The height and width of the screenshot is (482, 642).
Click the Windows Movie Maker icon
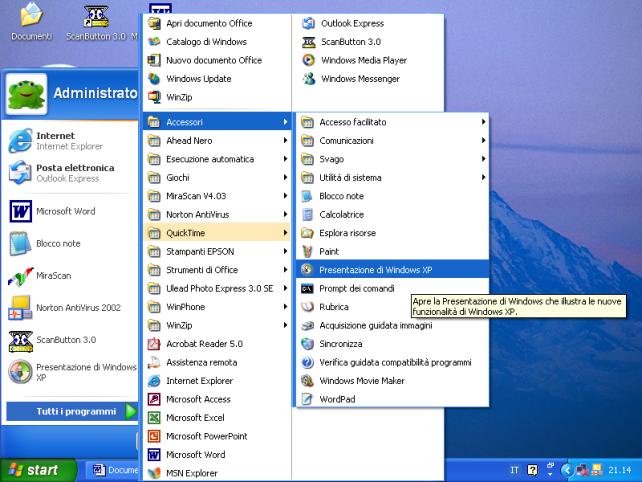click(x=307, y=381)
